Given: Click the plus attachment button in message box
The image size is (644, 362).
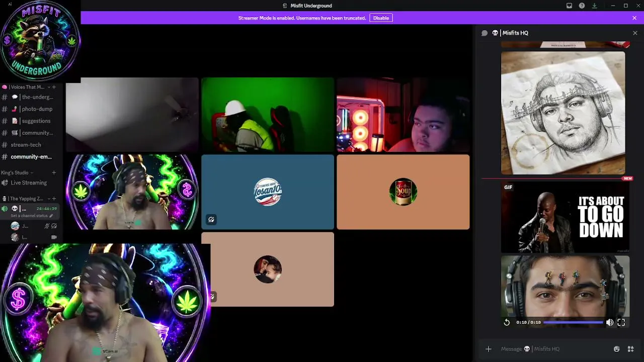Looking at the screenshot, I should click(489, 349).
